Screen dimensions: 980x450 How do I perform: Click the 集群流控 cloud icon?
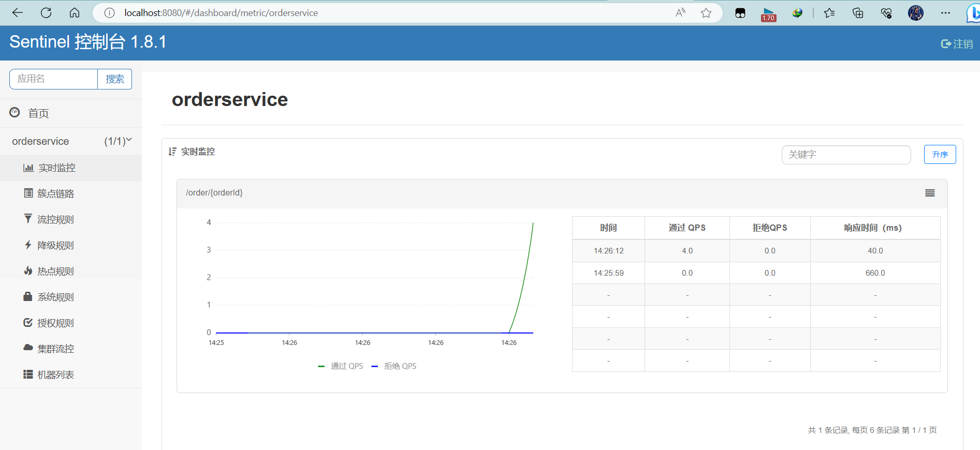28,348
